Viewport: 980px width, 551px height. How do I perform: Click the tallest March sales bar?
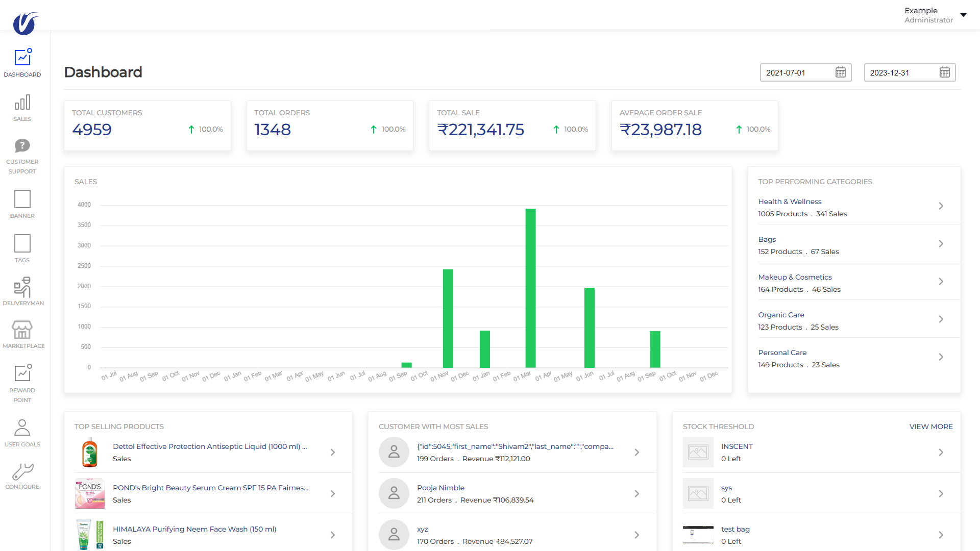coord(530,288)
